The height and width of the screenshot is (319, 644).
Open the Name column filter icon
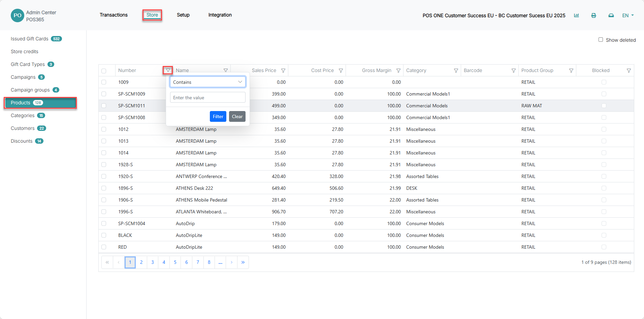(226, 70)
